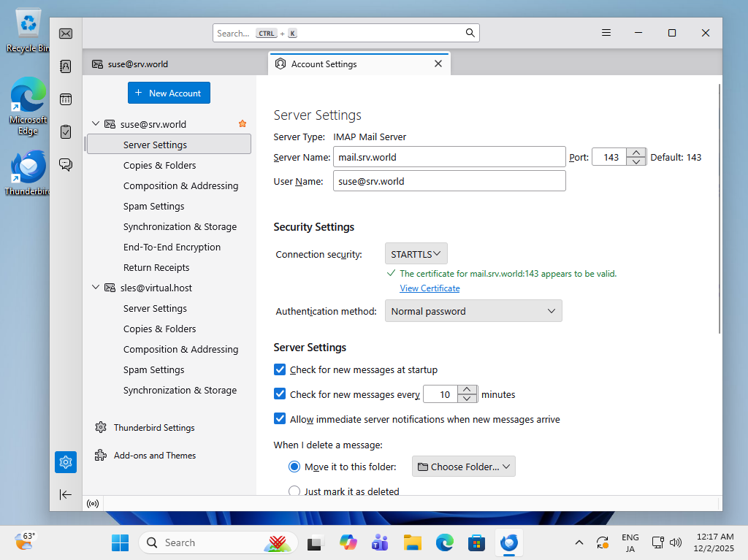Click the New Account button
This screenshot has width=748, height=560.
point(169,93)
